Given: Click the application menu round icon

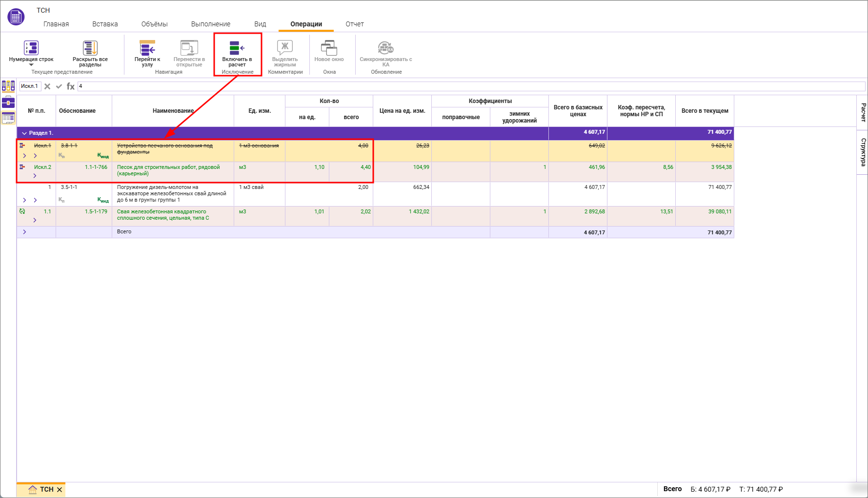Looking at the screenshot, I should pos(16,17).
